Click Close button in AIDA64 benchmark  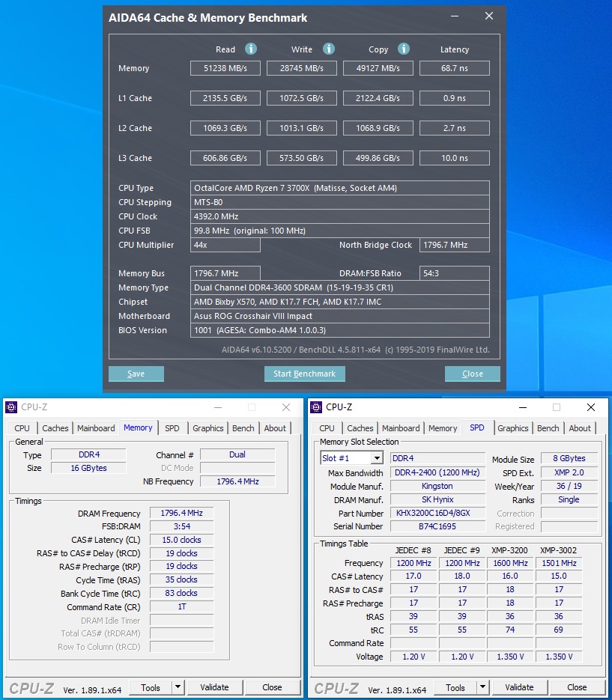(472, 374)
